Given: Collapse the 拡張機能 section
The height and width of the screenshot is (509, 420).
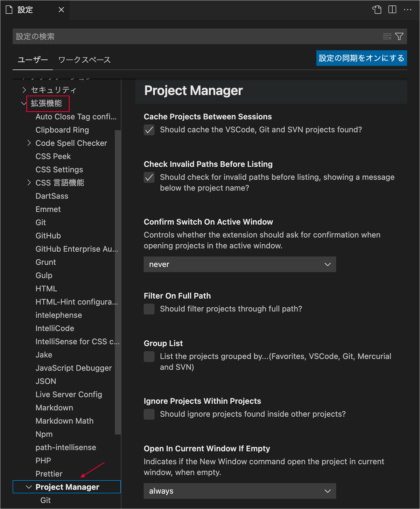Looking at the screenshot, I should 24,103.
